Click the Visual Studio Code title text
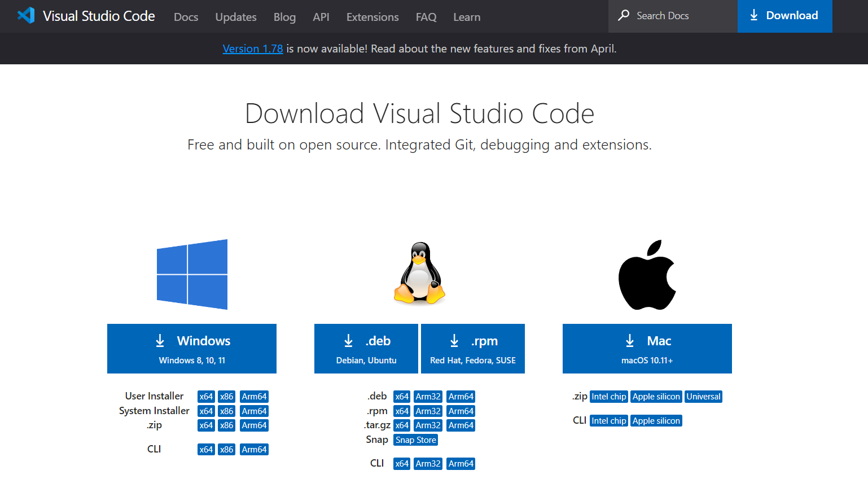 (99, 16)
